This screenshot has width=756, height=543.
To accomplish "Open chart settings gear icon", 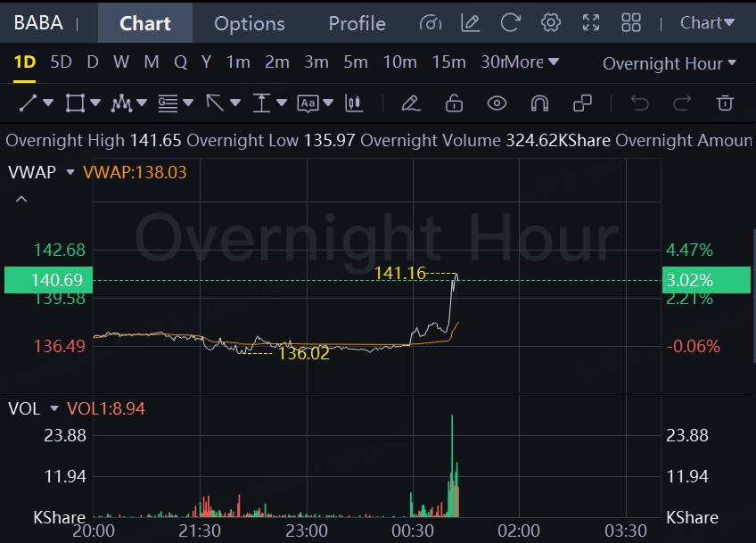I will click(x=551, y=22).
